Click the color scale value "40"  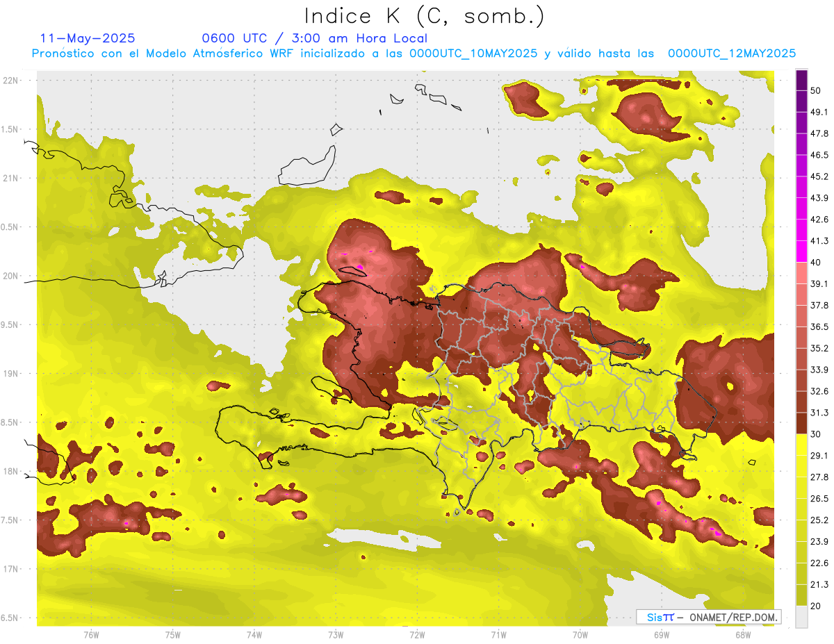(x=817, y=263)
